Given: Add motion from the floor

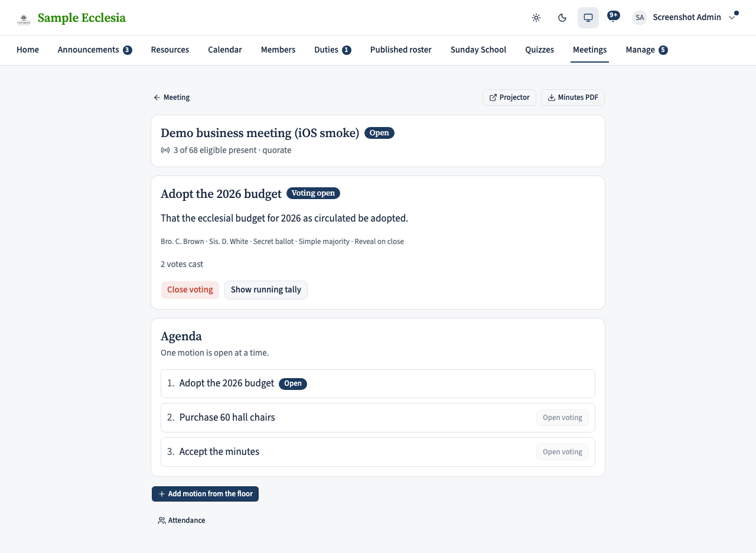Looking at the screenshot, I should [205, 494].
